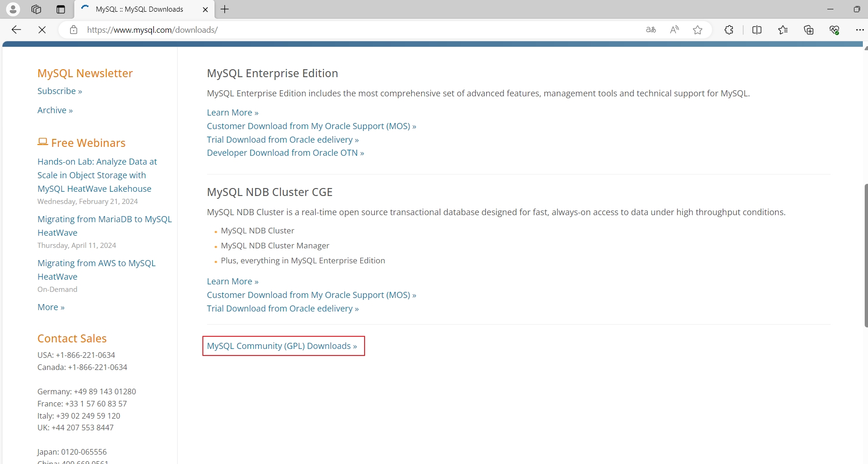This screenshot has height=464, width=868.
Task: Click the MySQL NDB Cluster Manager bullet
Action: pos(275,246)
